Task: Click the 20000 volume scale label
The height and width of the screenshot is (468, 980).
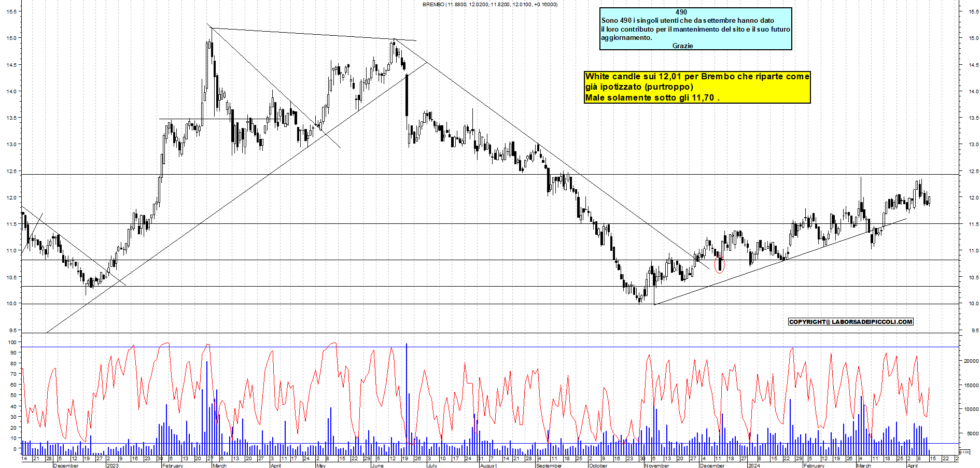Action: click(x=971, y=361)
